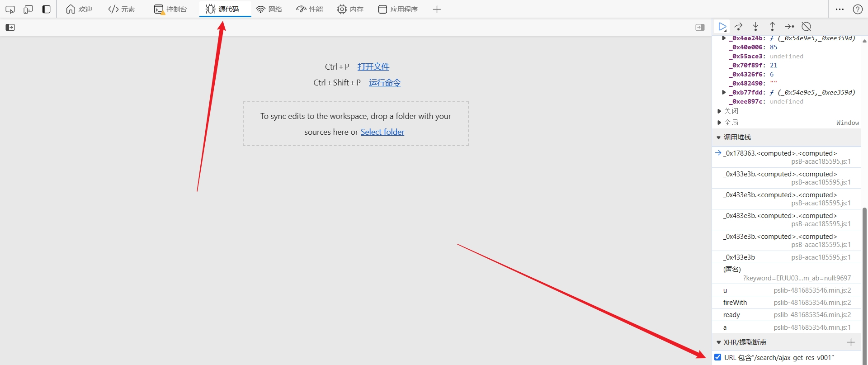Select the (匿名) call stack frame
Screen dimensions: 868x365
tap(787, 274)
